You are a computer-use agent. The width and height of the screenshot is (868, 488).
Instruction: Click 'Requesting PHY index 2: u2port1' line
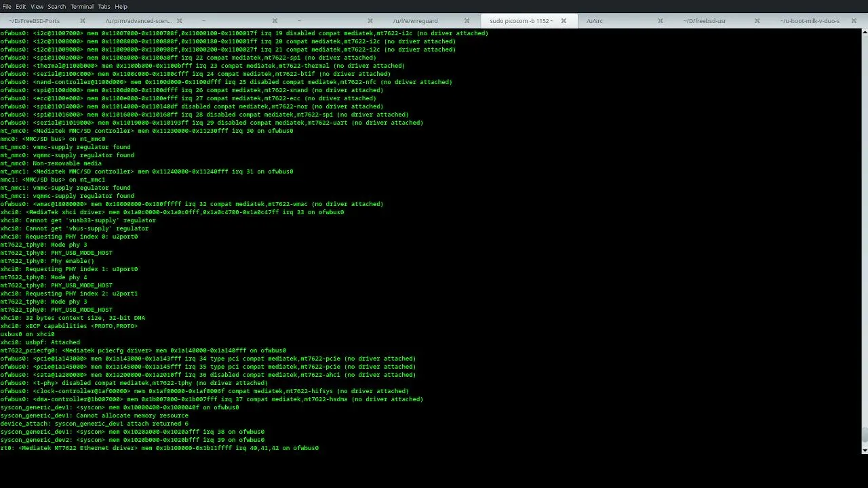69,293
